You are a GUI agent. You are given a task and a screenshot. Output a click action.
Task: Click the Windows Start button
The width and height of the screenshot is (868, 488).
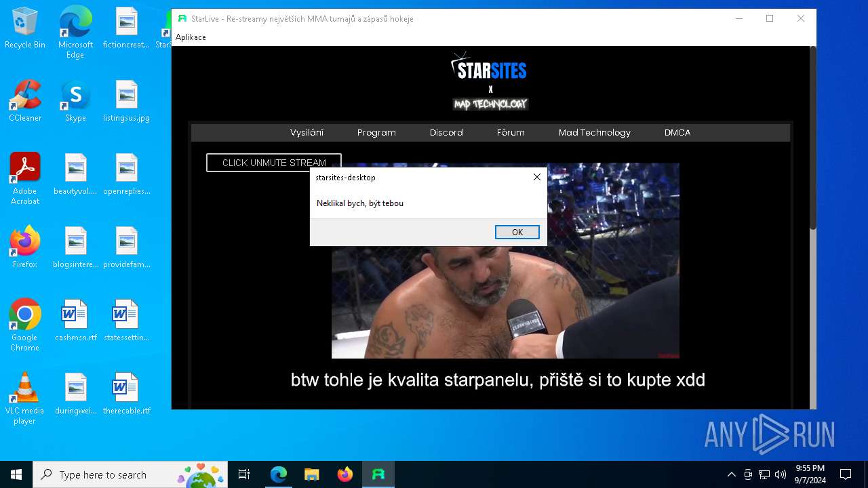[x=16, y=474]
